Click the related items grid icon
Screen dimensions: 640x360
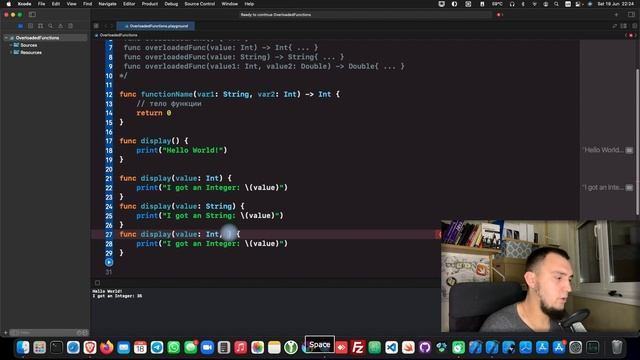click(x=96, y=26)
